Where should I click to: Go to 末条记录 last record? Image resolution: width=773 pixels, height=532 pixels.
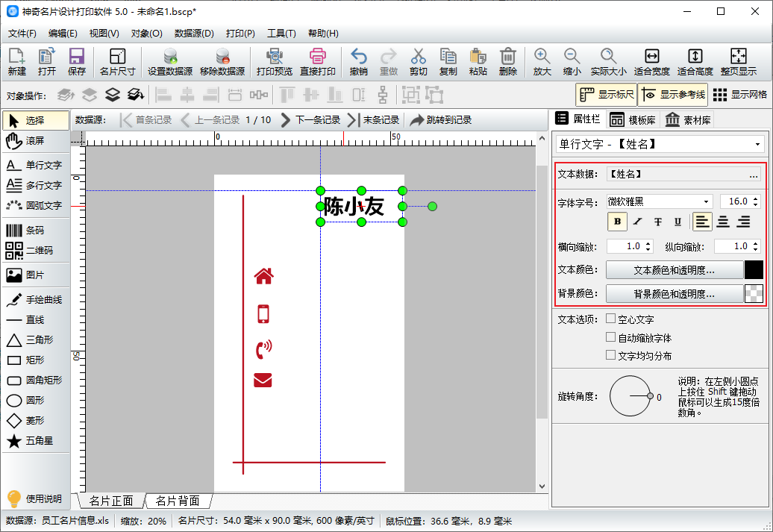[x=374, y=120]
